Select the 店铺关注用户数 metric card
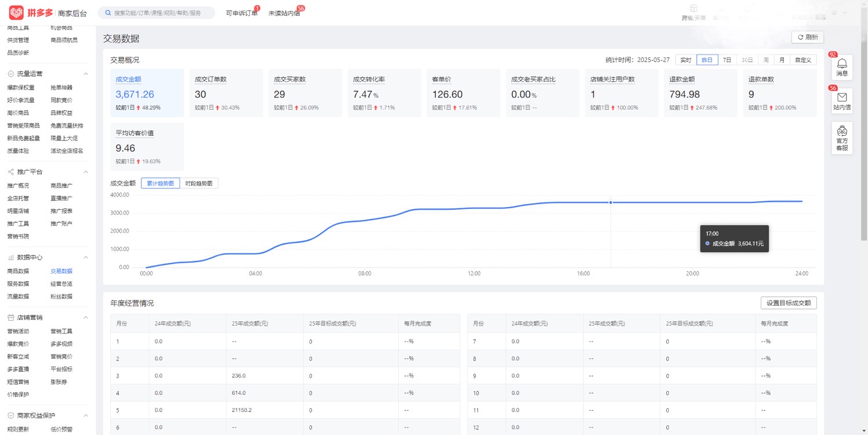This screenshot has height=435, width=868. click(x=622, y=93)
